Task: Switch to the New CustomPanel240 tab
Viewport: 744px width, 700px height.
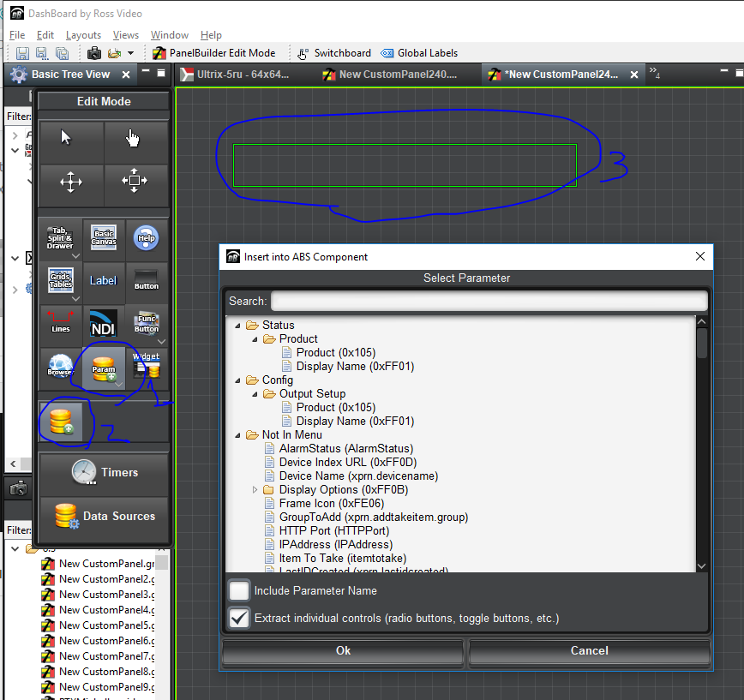Action: [391, 75]
